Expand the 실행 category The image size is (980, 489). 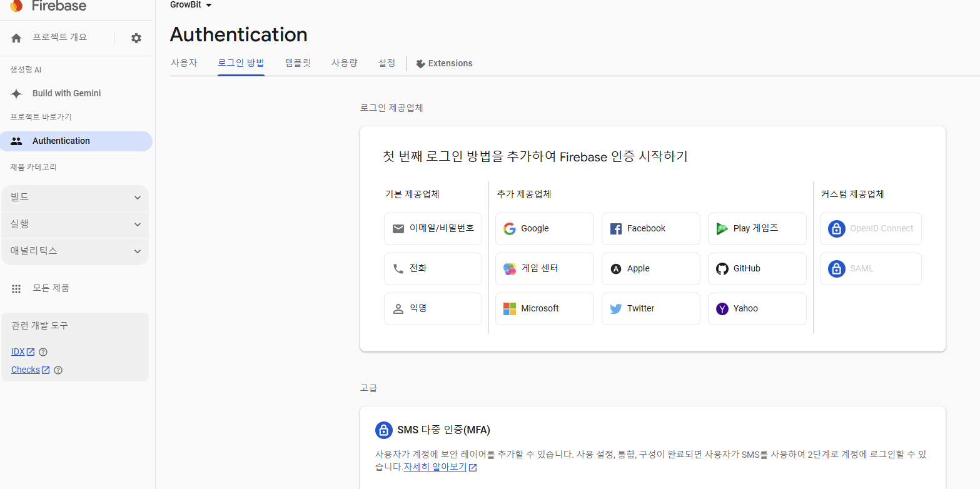click(75, 225)
